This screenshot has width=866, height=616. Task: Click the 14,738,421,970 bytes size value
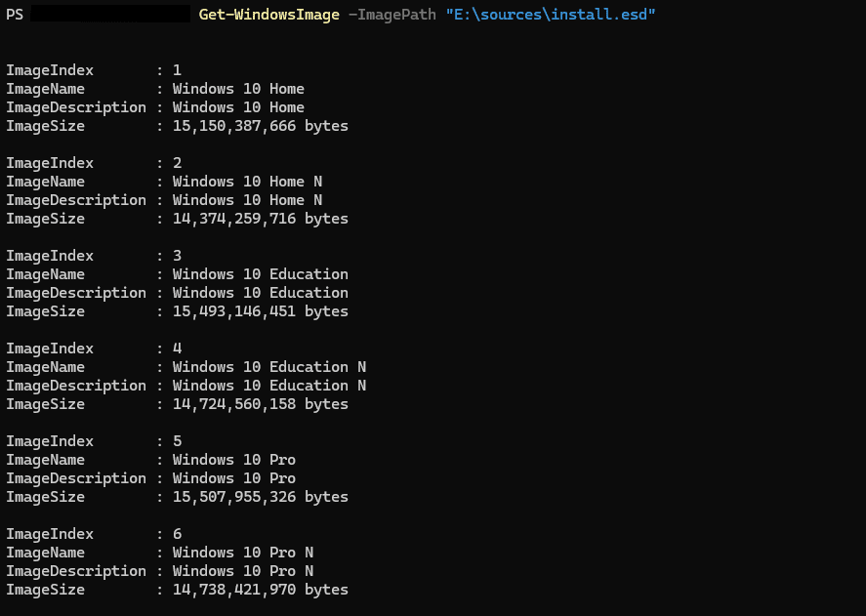coord(260,590)
